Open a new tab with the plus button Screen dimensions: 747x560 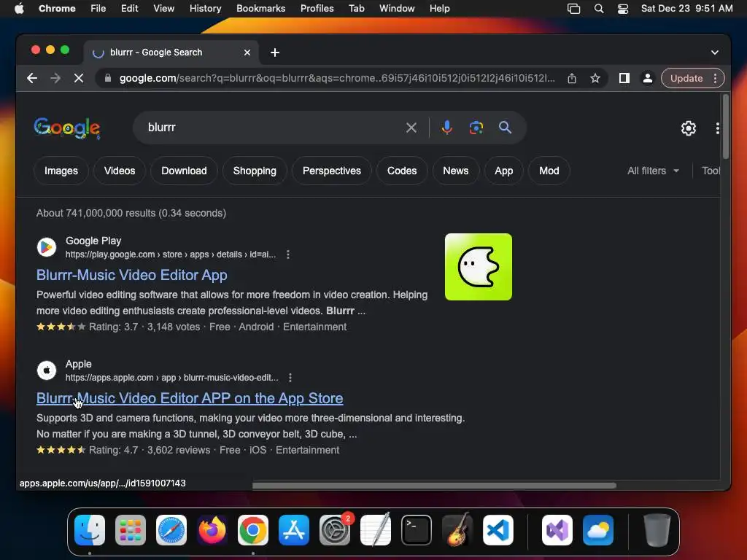(275, 52)
